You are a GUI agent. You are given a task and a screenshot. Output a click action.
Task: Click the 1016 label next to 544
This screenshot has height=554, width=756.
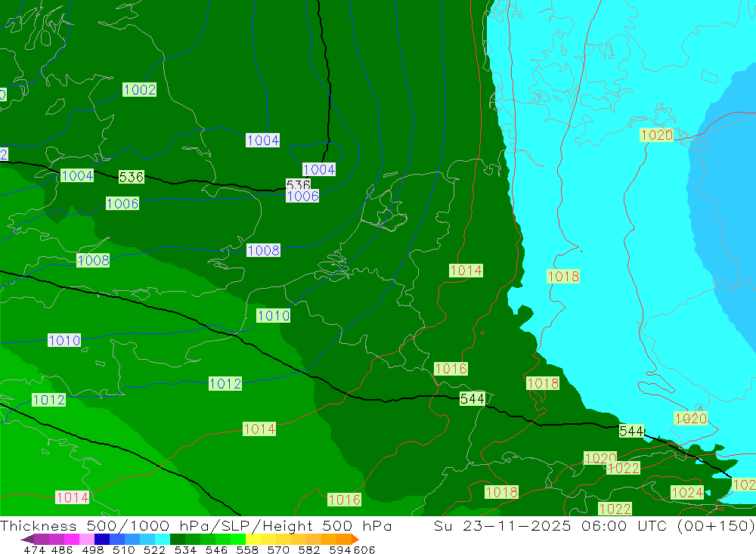(451, 368)
